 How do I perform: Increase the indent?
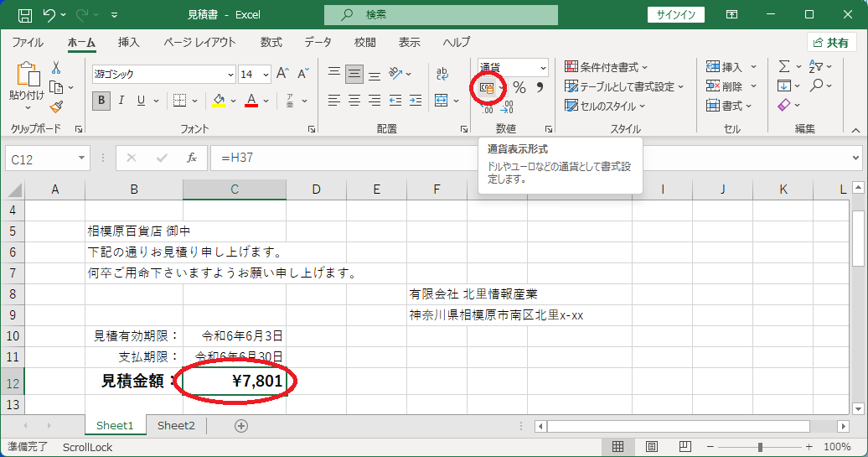[416, 101]
